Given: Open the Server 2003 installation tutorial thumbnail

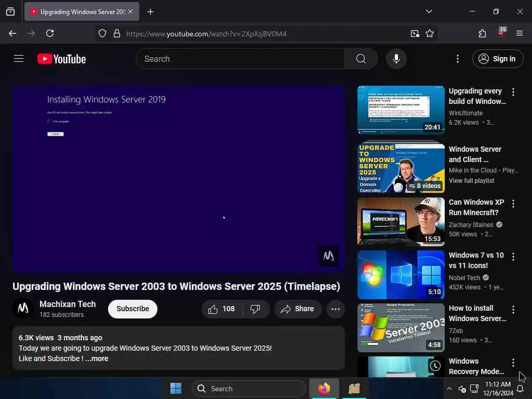Looking at the screenshot, I should click(x=401, y=327).
